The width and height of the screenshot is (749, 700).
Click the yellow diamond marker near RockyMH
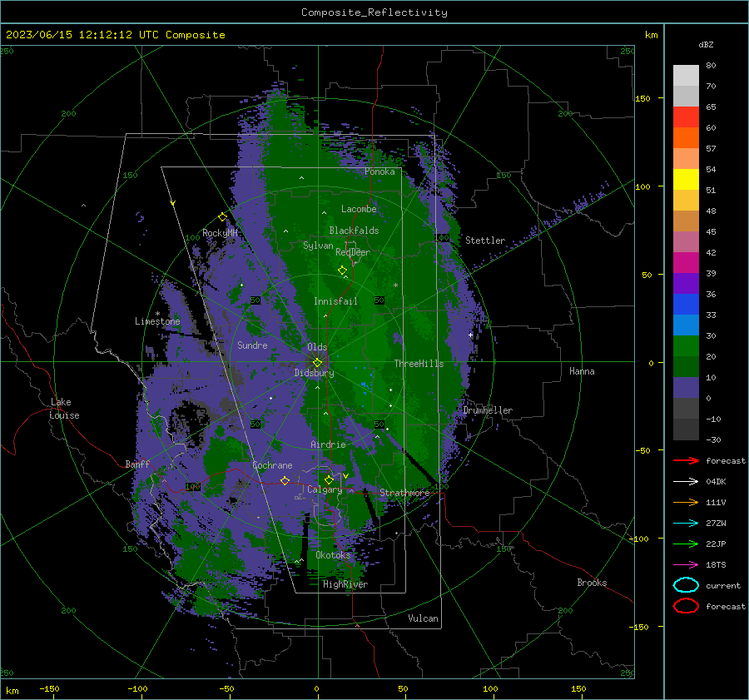[222, 217]
